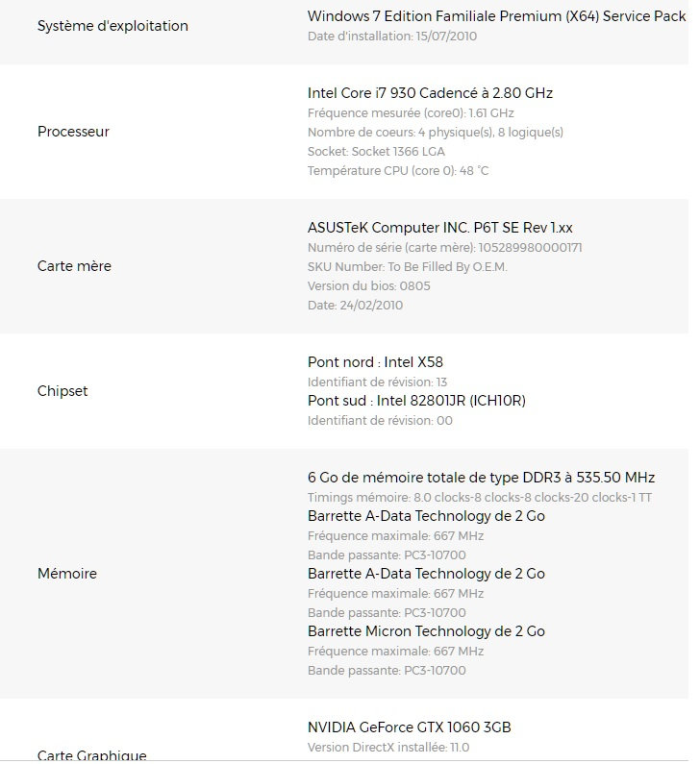Click the "Version du bios: 0805" line

pyautogui.click(x=368, y=286)
